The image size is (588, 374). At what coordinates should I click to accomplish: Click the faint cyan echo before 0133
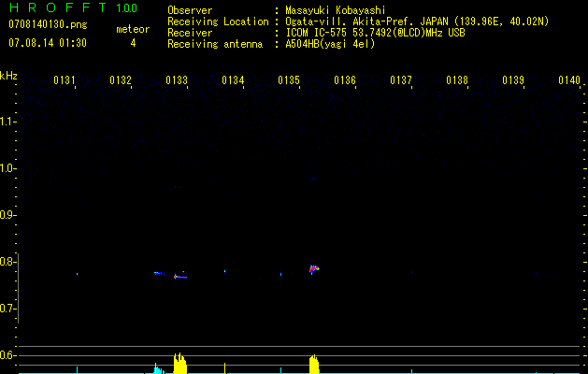click(159, 273)
